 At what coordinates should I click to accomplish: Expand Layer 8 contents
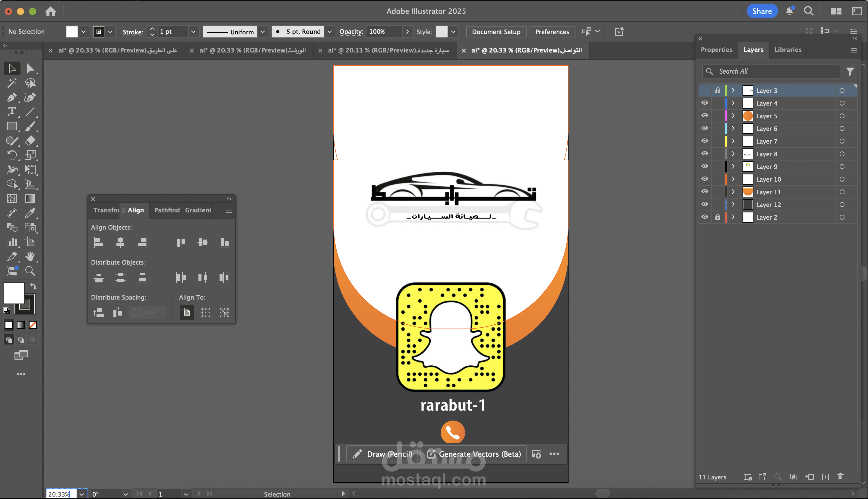pos(733,154)
